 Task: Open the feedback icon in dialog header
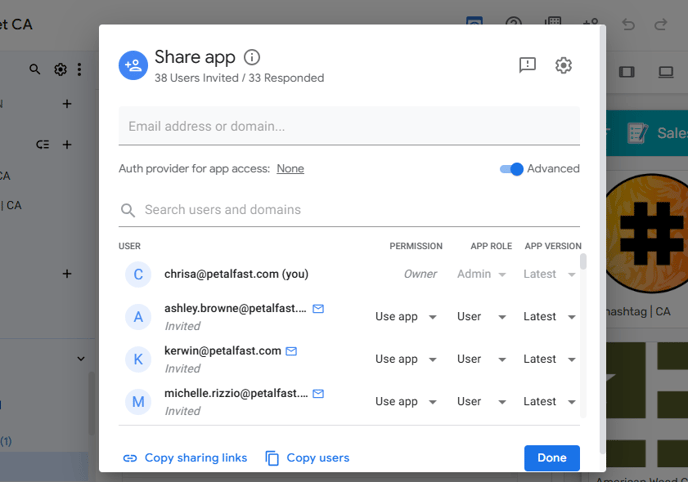(x=528, y=65)
